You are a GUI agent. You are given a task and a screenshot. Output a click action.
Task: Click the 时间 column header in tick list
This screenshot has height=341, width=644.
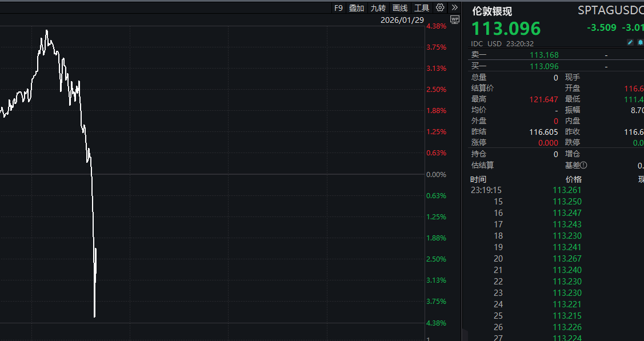click(x=478, y=179)
